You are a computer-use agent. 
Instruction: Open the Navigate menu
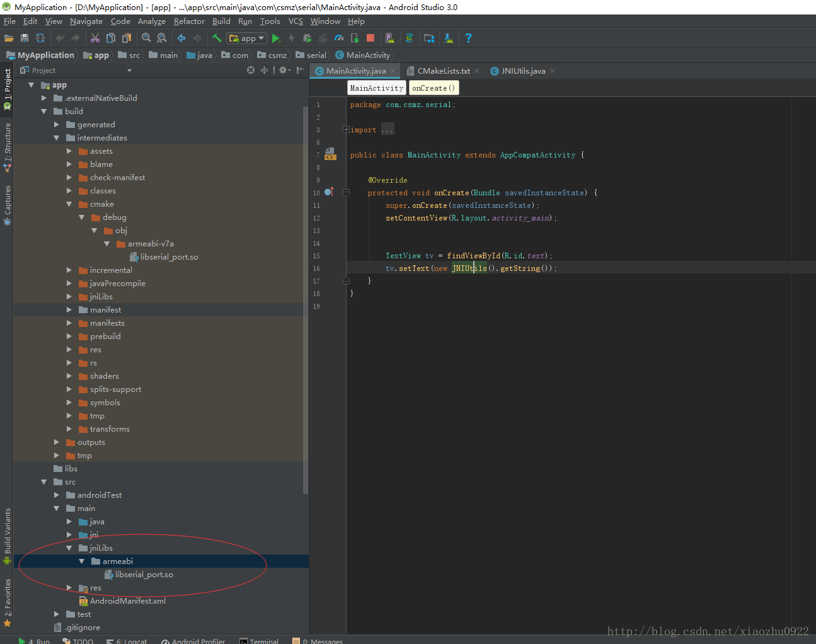pos(86,21)
